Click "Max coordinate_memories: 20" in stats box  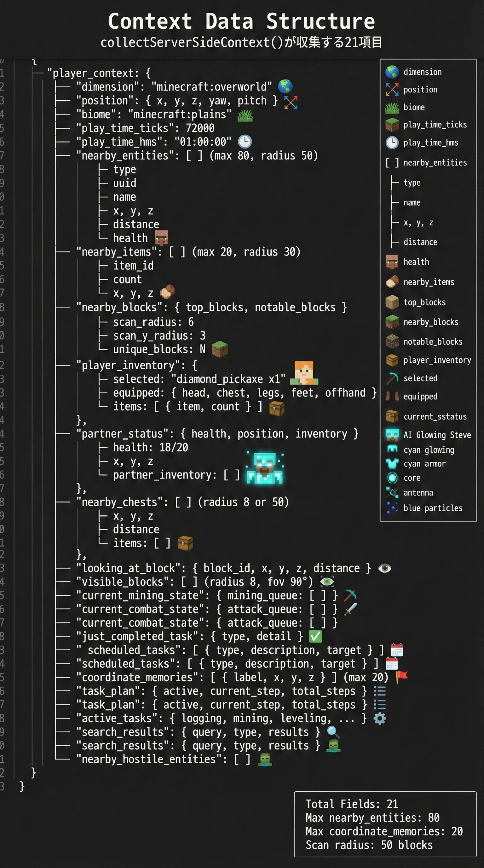(384, 831)
